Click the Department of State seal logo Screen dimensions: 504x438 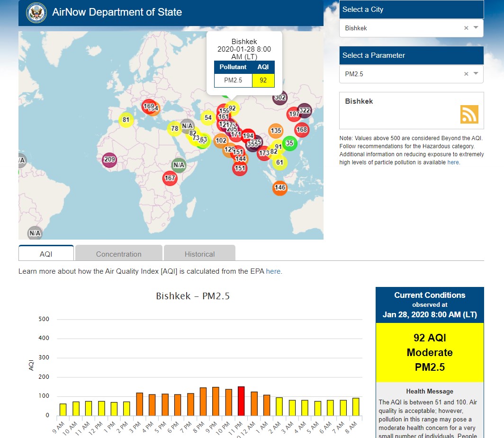[x=36, y=13]
